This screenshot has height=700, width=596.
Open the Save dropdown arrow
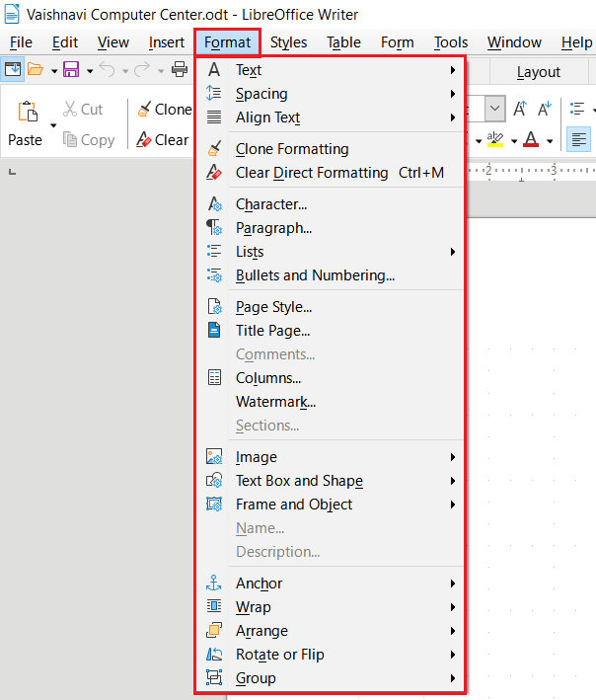(89, 70)
